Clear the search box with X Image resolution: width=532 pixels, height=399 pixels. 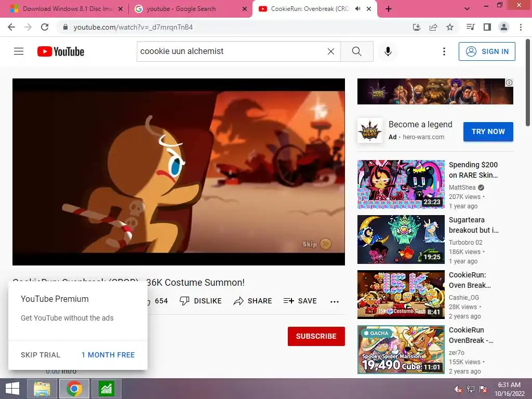[x=331, y=51]
